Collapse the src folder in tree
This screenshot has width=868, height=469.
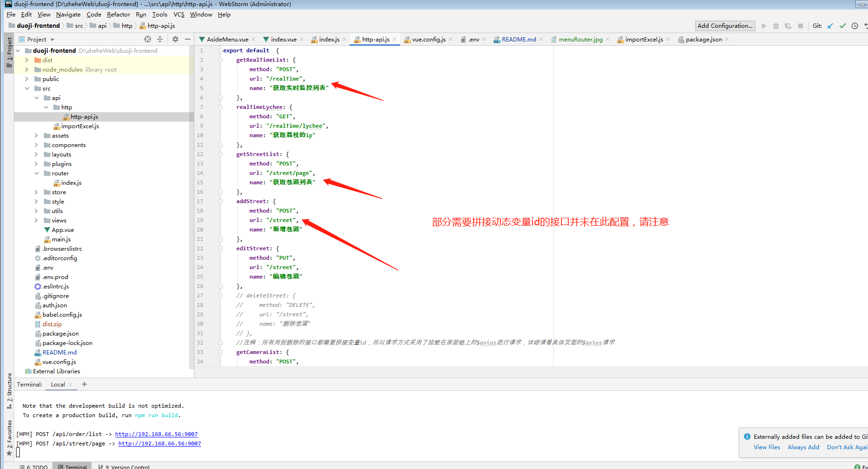tap(27, 88)
